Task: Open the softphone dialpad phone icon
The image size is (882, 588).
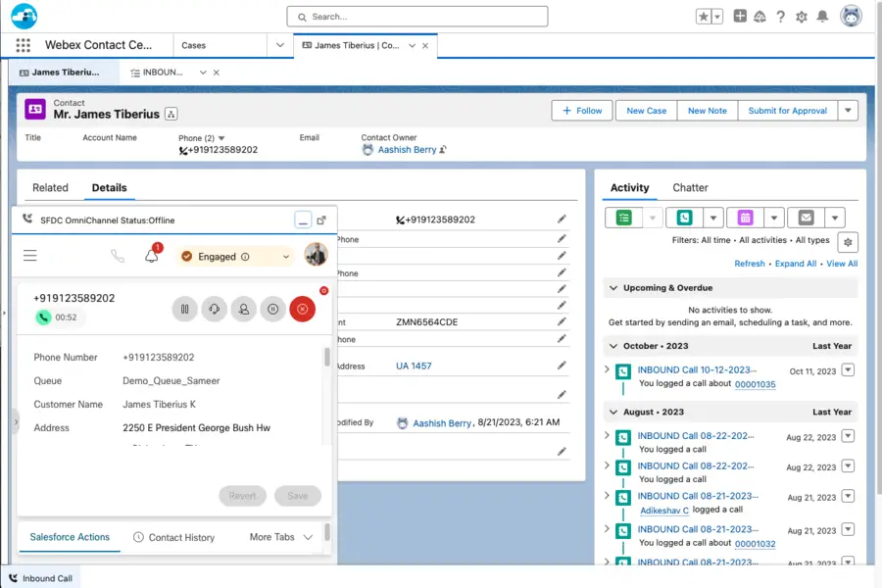Action: tap(118, 256)
